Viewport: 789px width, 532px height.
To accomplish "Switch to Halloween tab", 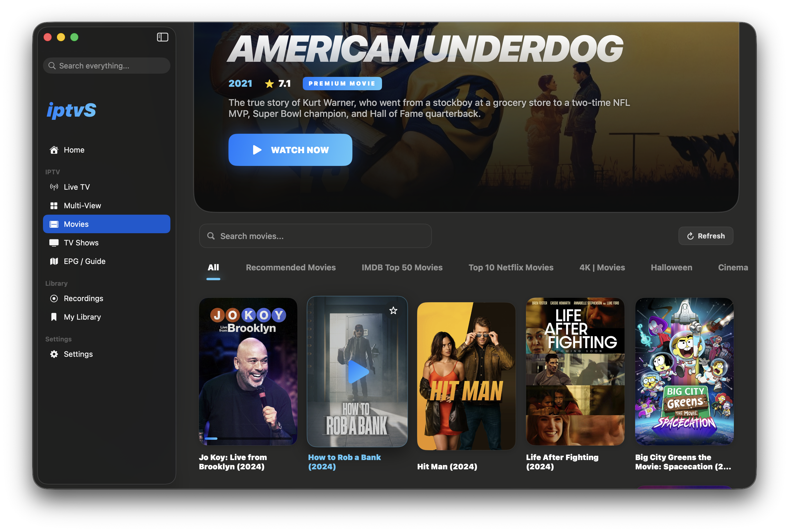I will (x=671, y=267).
